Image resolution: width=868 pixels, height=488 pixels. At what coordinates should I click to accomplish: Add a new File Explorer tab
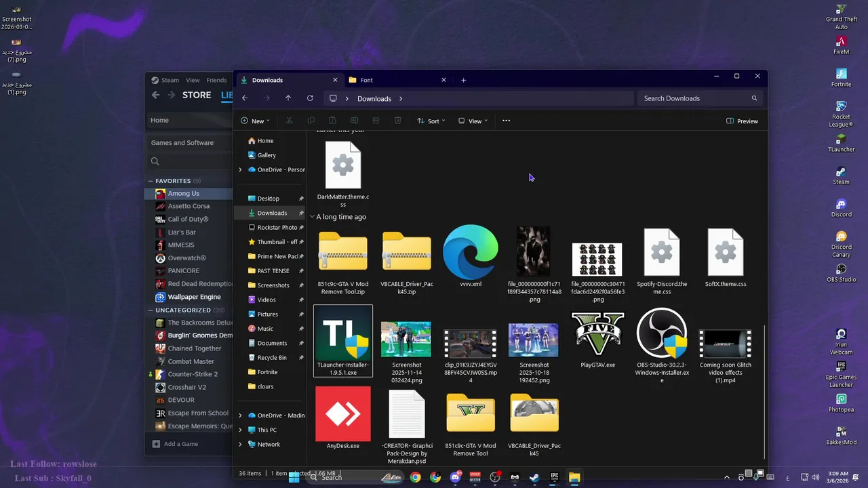click(464, 80)
